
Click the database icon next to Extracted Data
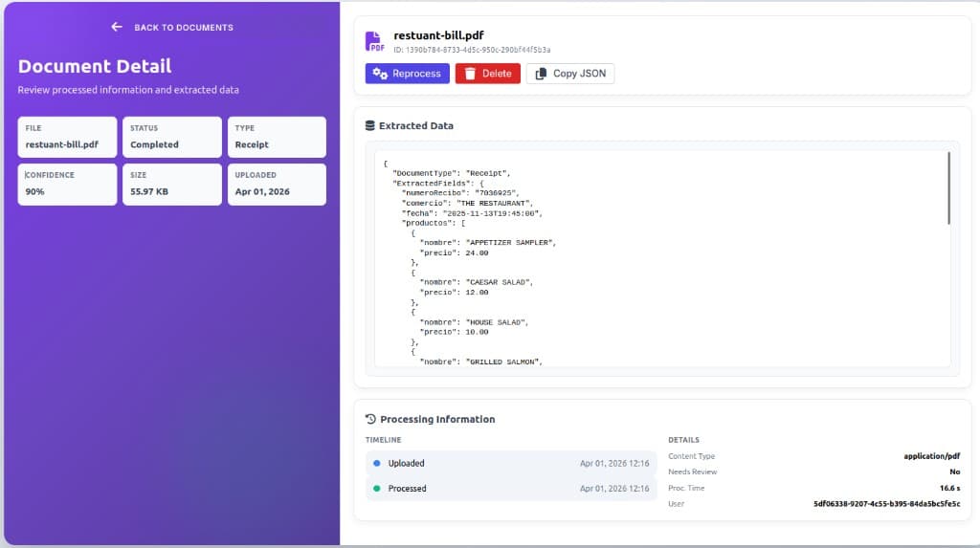(x=370, y=125)
